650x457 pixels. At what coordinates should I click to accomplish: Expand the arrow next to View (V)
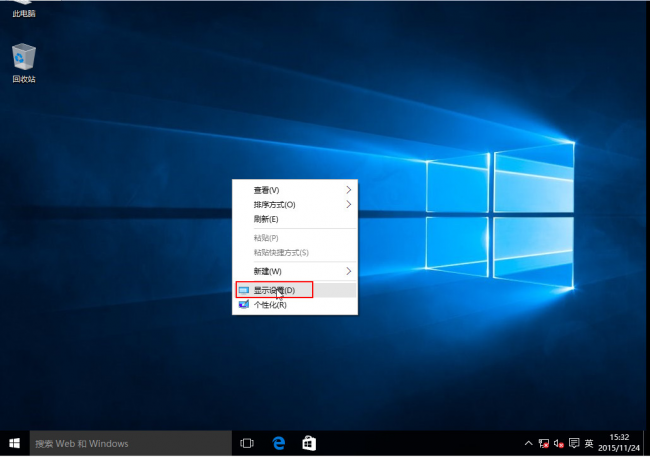click(349, 190)
